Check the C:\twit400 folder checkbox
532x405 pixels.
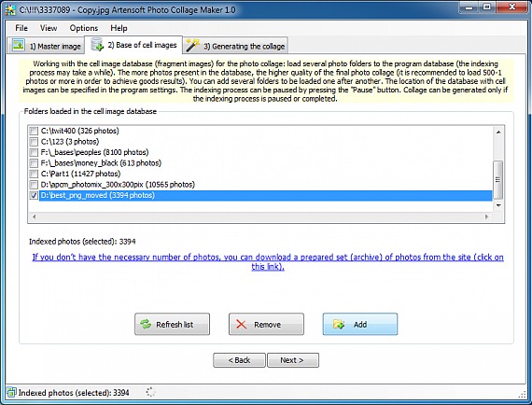(x=34, y=131)
